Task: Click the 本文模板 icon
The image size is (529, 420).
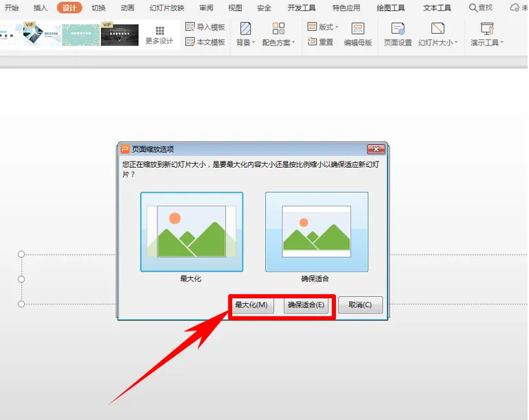Action: 190,42
